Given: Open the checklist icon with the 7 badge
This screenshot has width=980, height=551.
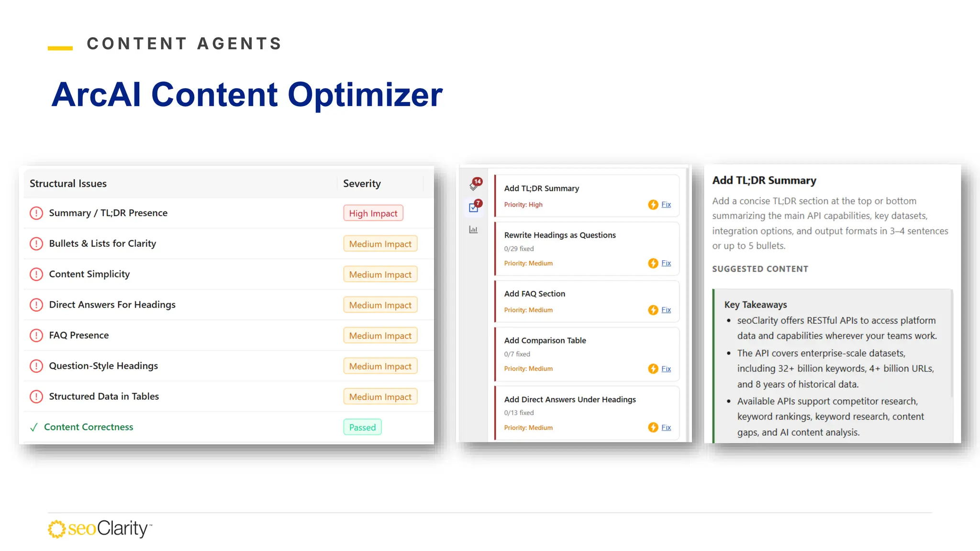Looking at the screenshot, I should [x=475, y=206].
